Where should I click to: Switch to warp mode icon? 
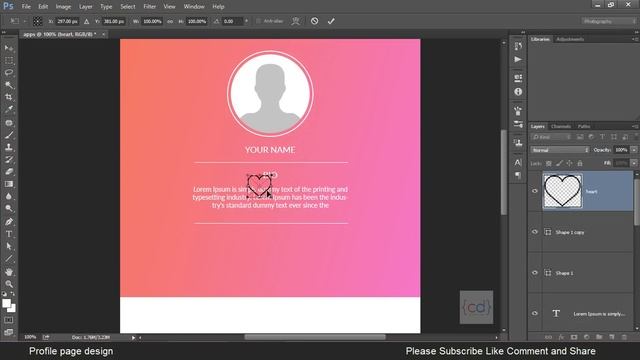pyautogui.click(x=296, y=21)
